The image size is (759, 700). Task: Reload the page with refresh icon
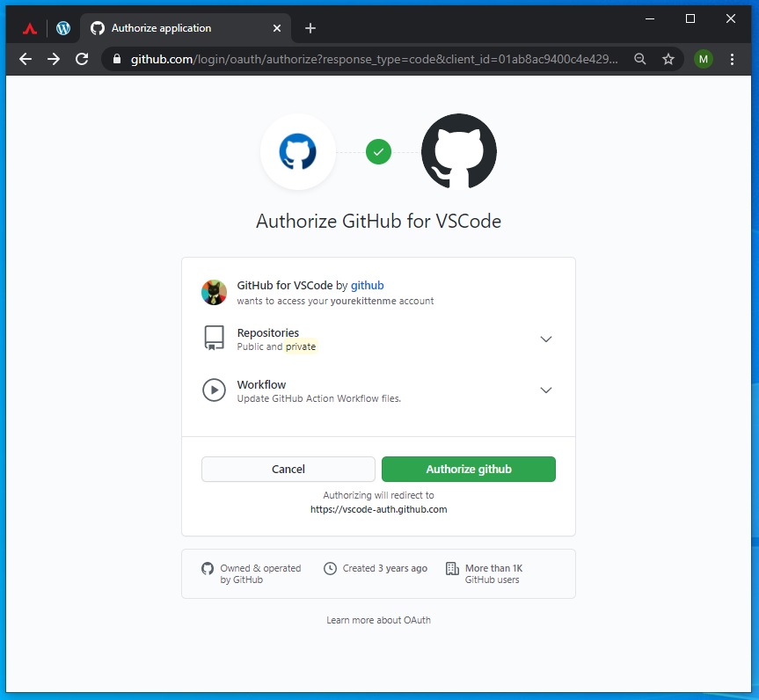(x=82, y=59)
